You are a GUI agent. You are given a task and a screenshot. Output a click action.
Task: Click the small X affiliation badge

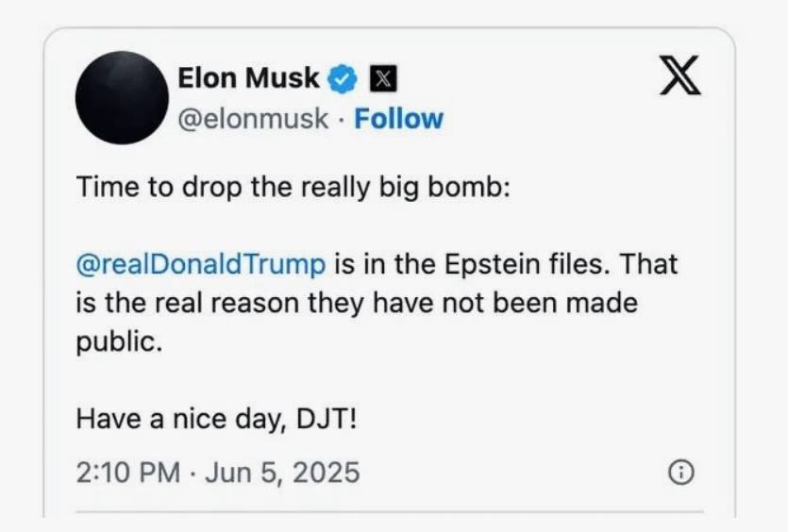(380, 80)
